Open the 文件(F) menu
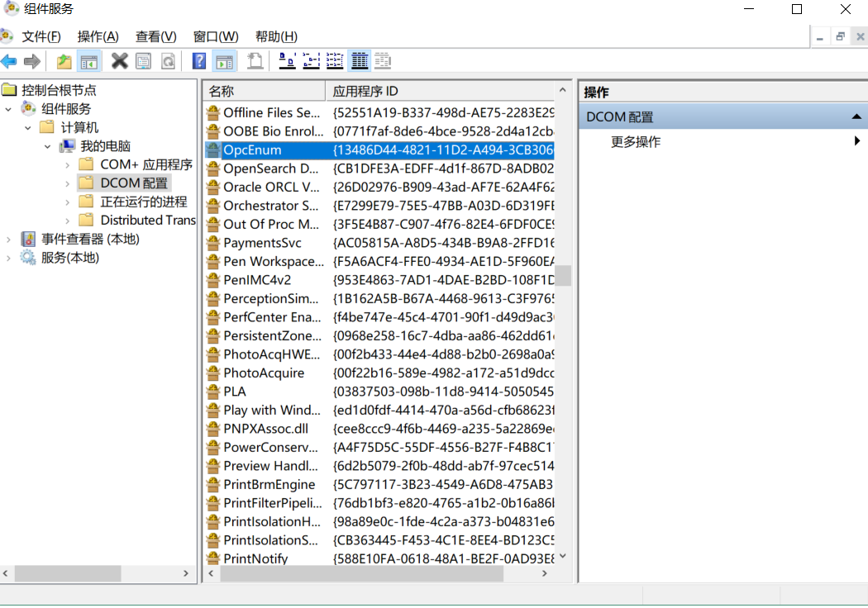The height and width of the screenshot is (608, 868). (x=41, y=36)
